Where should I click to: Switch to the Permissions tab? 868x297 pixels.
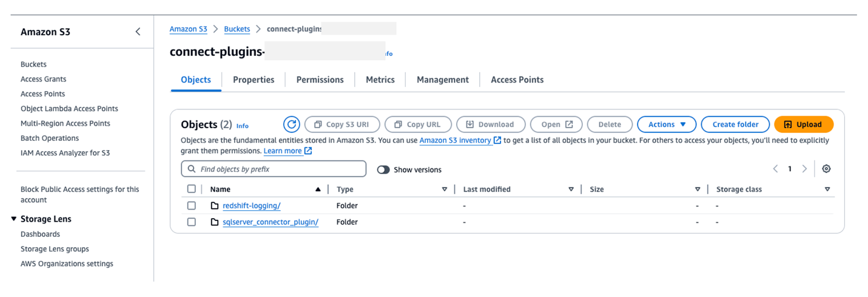point(320,80)
